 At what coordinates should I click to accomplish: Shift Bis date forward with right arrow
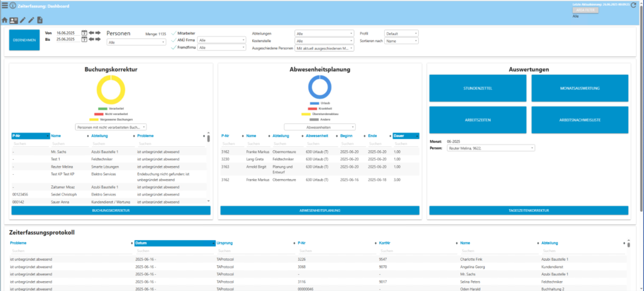(97, 39)
